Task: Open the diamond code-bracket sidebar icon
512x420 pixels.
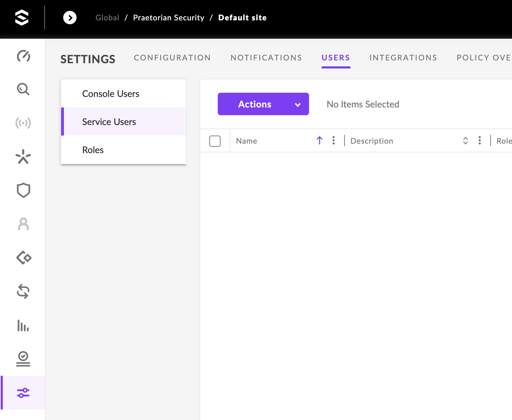Action: pos(24,258)
